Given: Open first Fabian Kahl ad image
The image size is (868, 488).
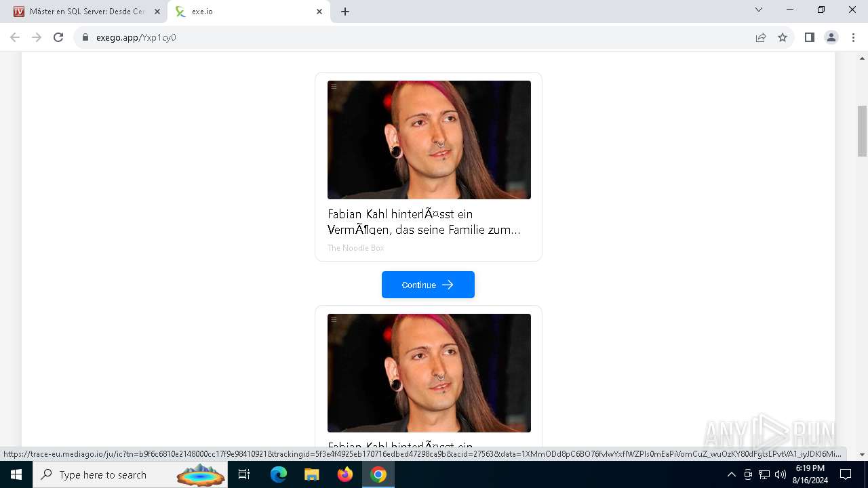Looking at the screenshot, I should 429,140.
